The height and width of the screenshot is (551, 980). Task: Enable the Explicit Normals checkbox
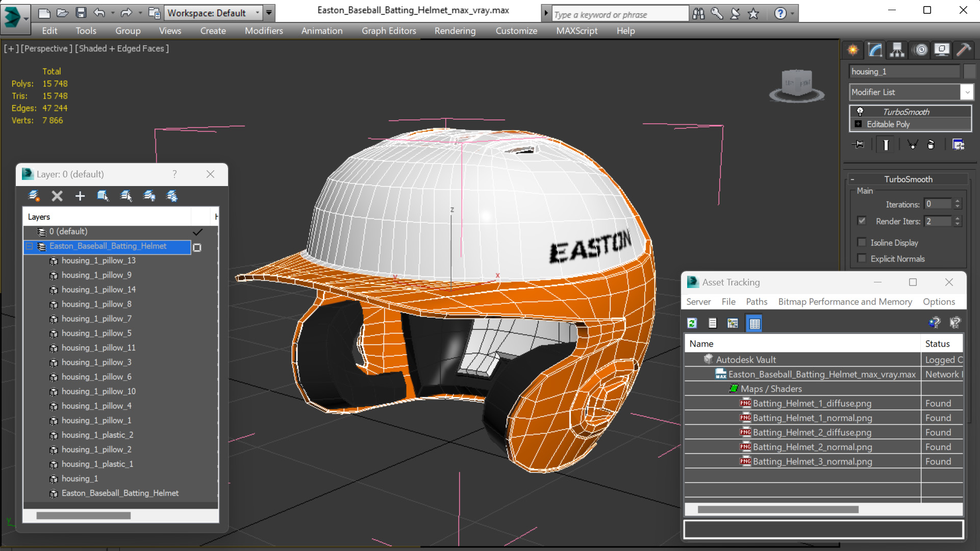(x=862, y=258)
